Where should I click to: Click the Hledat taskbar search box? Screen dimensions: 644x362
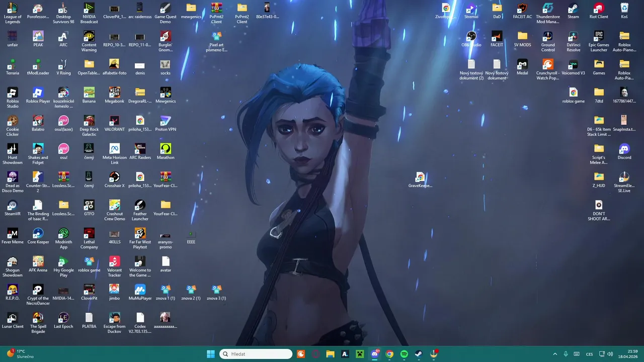coord(256,354)
